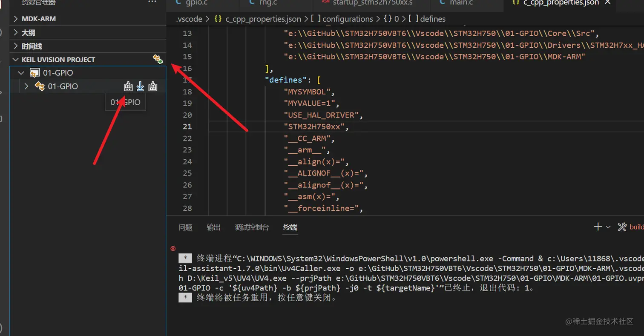
Task: Click line number 21 in the gutter
Action: point(187,126)
